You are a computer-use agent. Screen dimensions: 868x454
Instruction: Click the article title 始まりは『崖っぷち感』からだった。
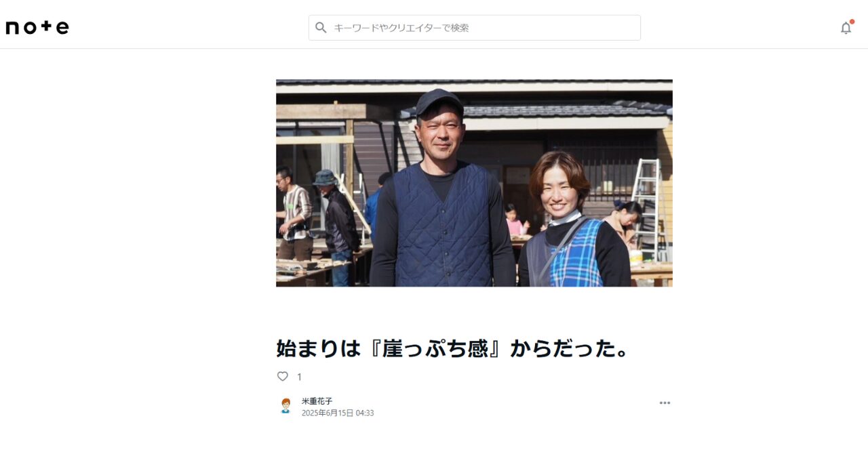[x=452, y=348]
